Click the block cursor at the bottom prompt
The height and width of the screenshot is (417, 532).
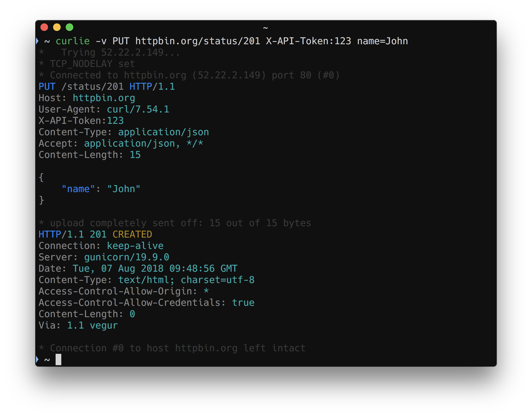(x=59, y=360)
